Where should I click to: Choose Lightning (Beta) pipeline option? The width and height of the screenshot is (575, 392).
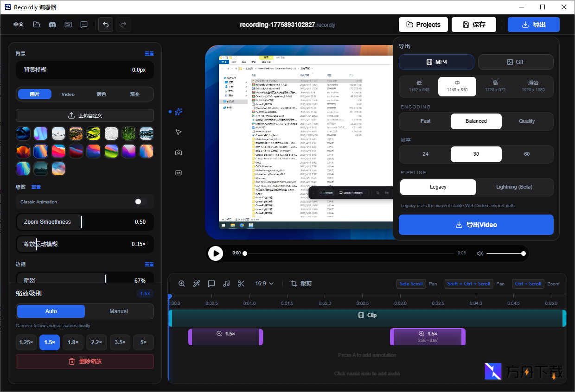514,187
